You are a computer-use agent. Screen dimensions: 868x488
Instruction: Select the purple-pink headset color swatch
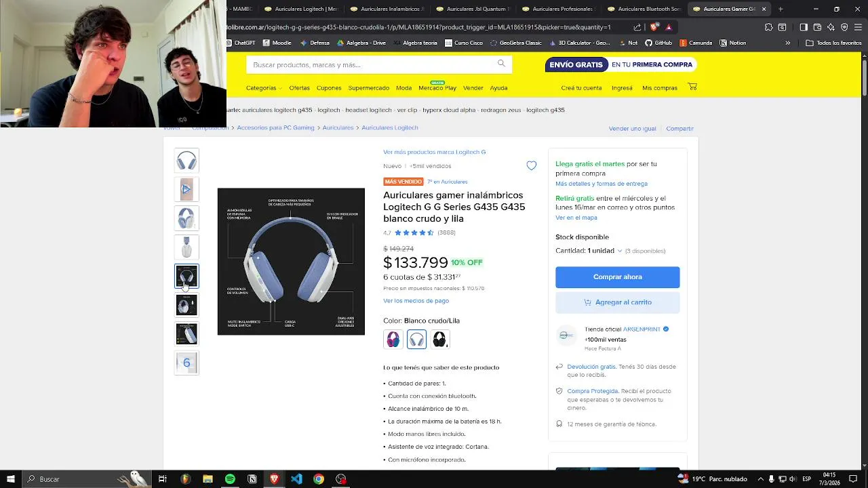click(393, 340)
